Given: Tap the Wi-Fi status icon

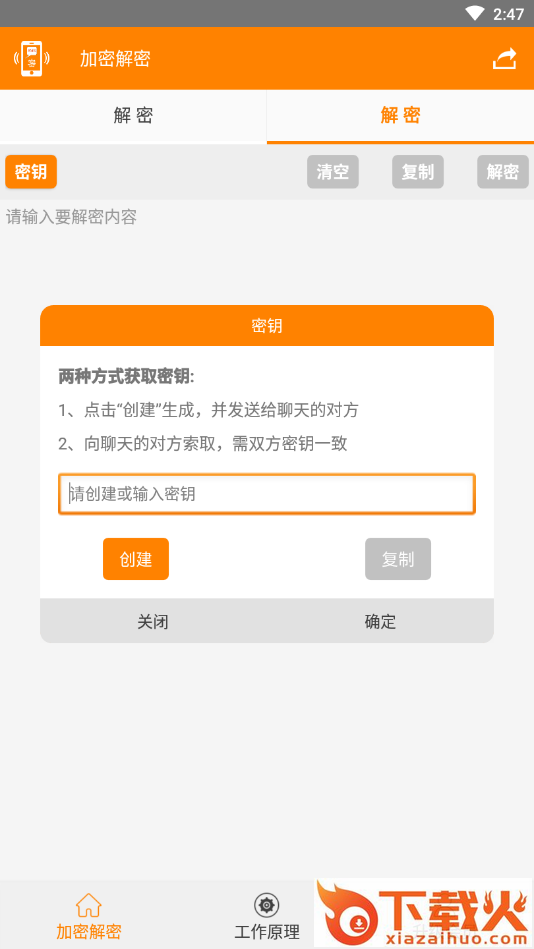Looking at the screenshot, I should click(475, 13).
